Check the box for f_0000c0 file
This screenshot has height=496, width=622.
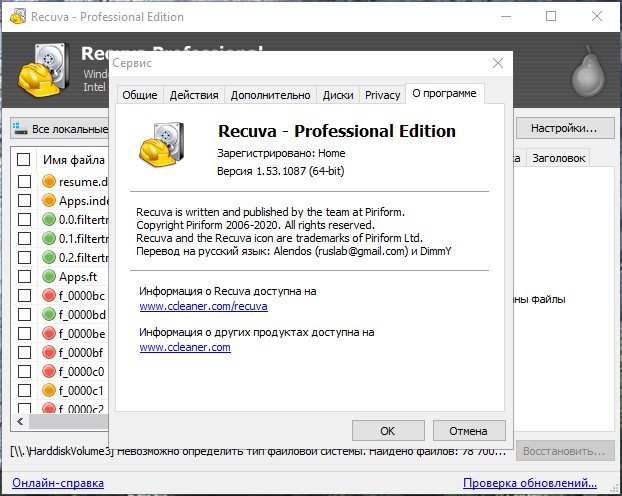(25, 371)
